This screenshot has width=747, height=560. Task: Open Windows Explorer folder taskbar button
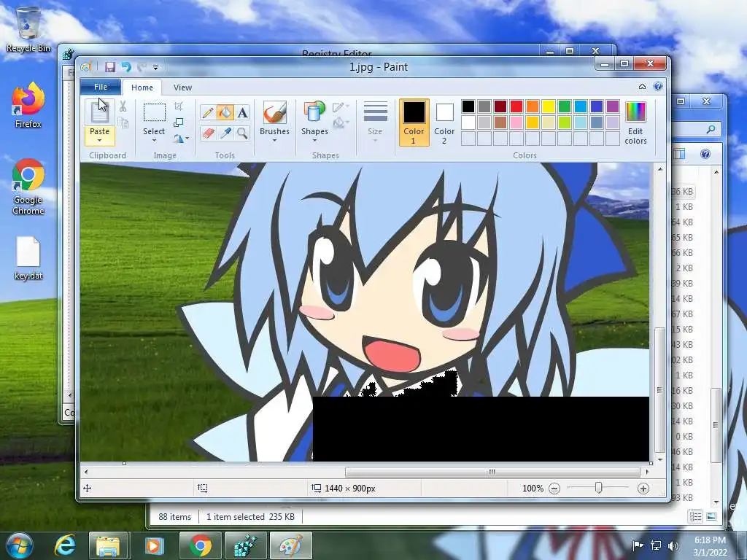pos(108,545)
